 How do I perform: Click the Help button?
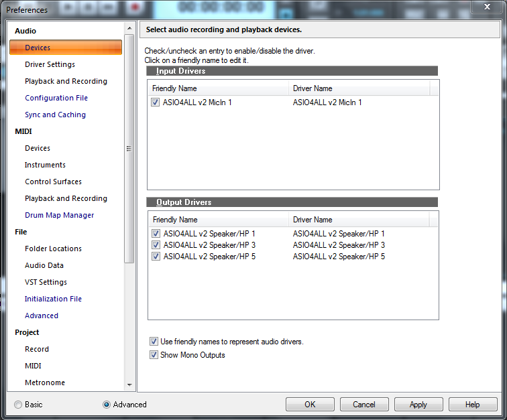[x=473, y=405]
